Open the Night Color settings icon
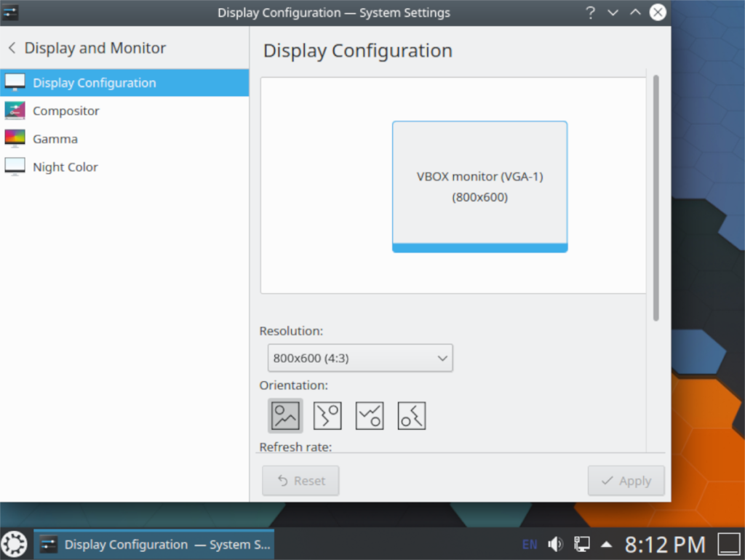 tap(15, 167)
